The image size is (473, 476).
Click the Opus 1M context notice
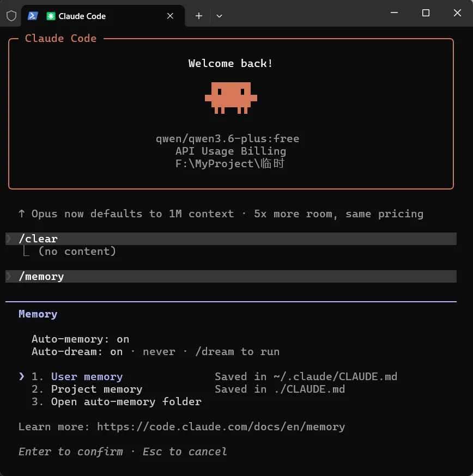221,213
